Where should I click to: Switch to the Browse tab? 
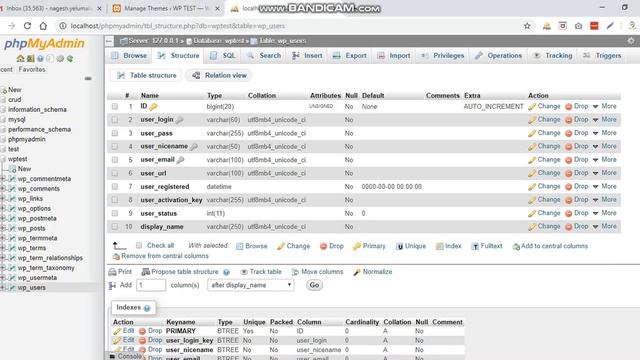(x=129, y=56)
